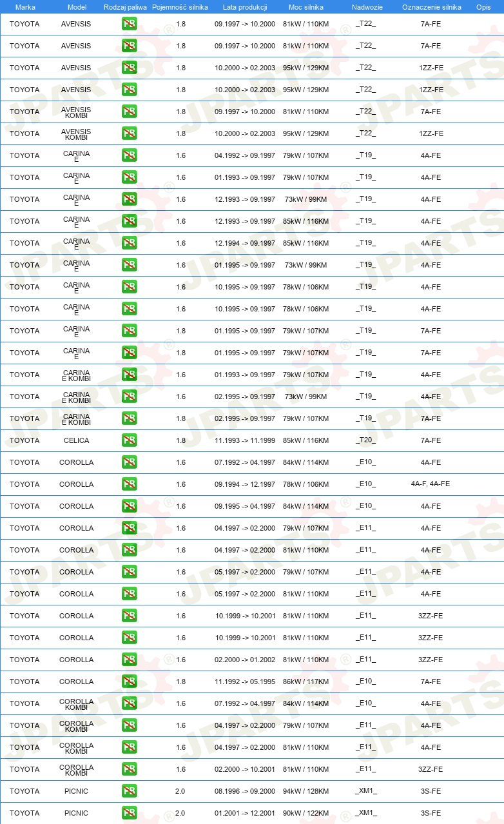Select the '12.1994 -> 09.1997' production years
This screenshot has height=824, width=504.
(x=245, y=243)
